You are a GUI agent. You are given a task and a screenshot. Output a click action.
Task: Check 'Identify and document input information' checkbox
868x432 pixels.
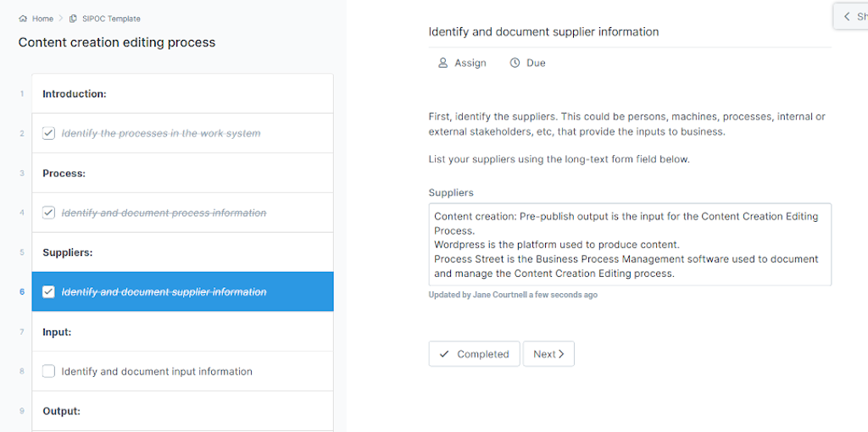[49, 371]
